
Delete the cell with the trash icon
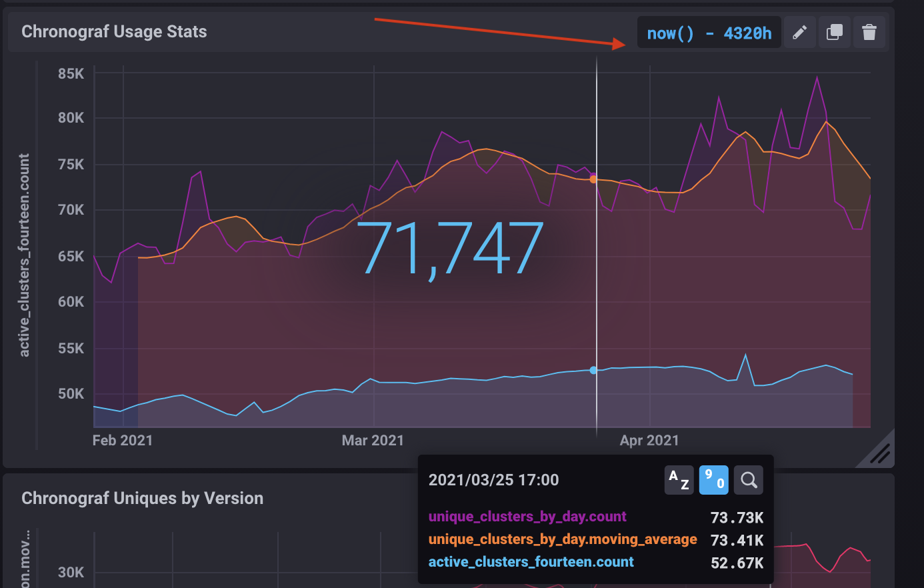pos(870,31)
